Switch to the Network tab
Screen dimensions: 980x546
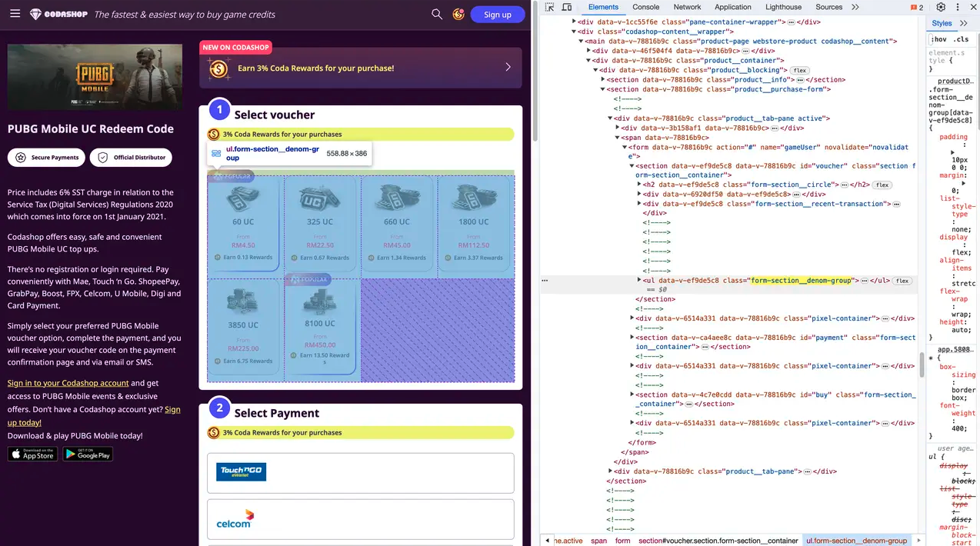[x=687, y=7]
